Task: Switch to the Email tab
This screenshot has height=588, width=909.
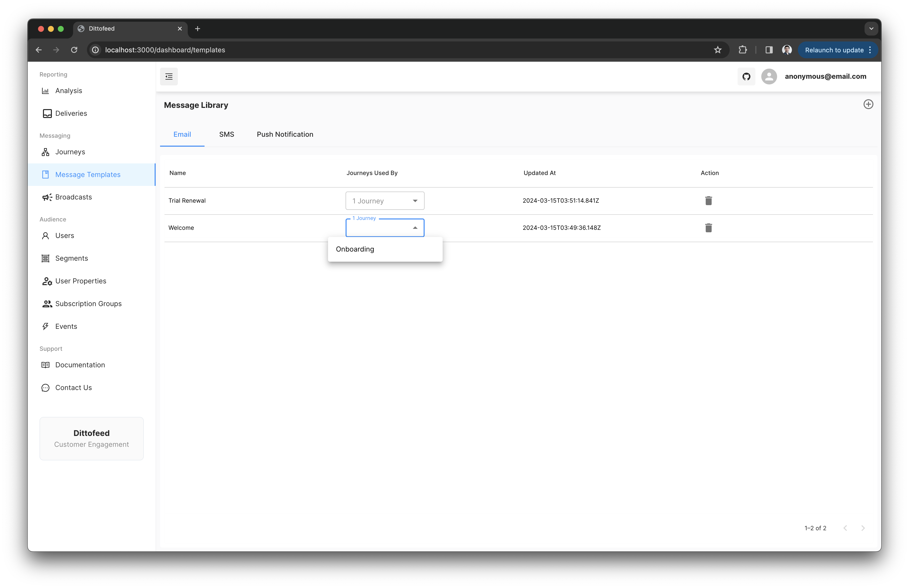Action: (x=182, y=134)
